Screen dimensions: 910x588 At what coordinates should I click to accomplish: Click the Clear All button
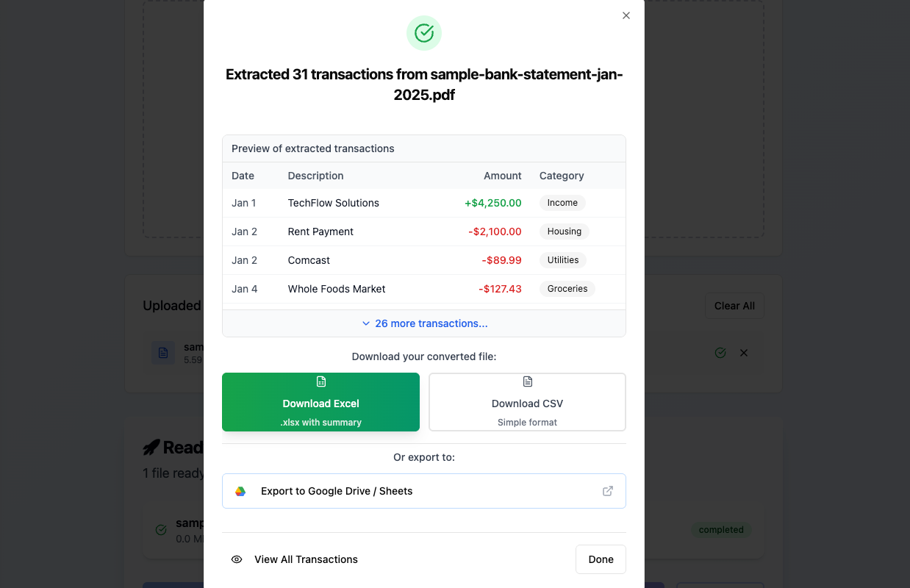734,306
